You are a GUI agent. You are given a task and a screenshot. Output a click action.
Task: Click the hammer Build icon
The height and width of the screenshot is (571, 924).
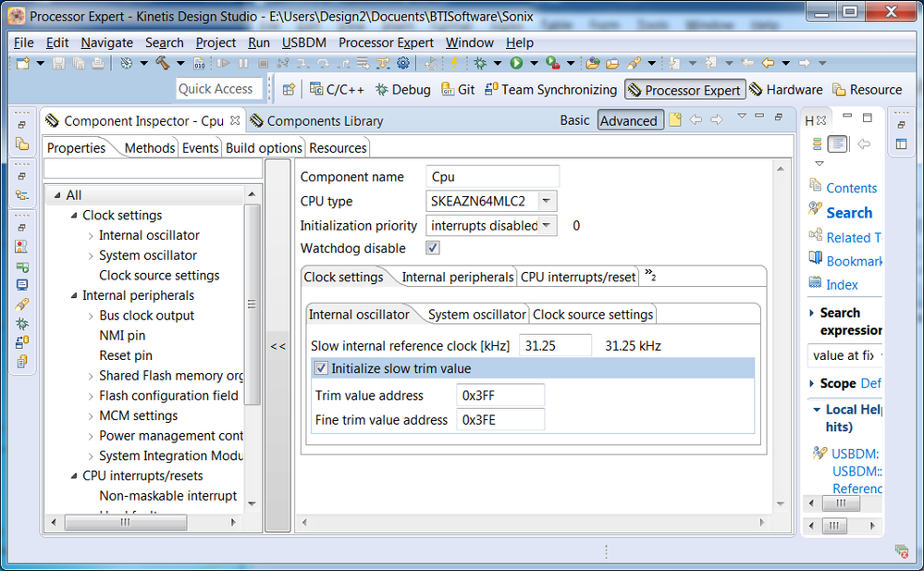(163, 63)
